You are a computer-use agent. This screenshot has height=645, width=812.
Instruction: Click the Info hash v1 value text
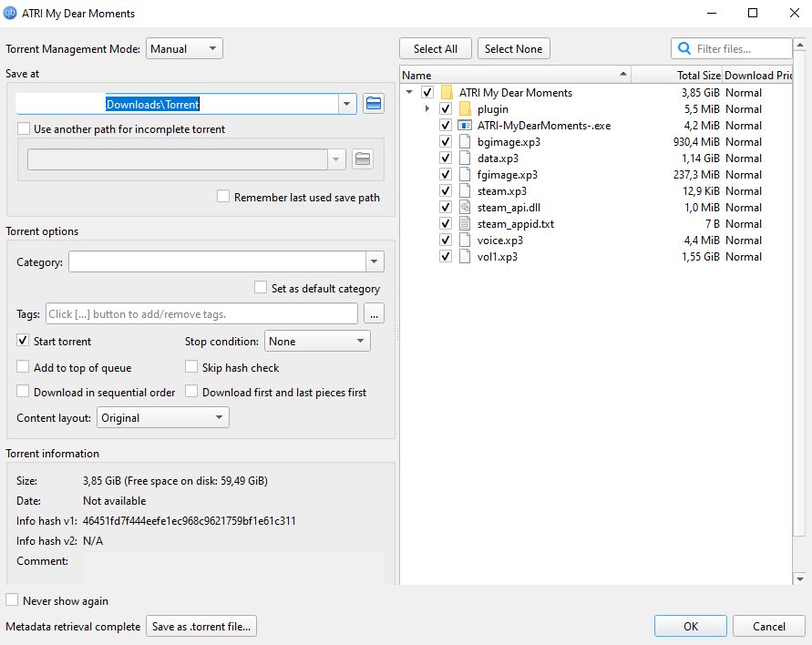tap(189, 521)
